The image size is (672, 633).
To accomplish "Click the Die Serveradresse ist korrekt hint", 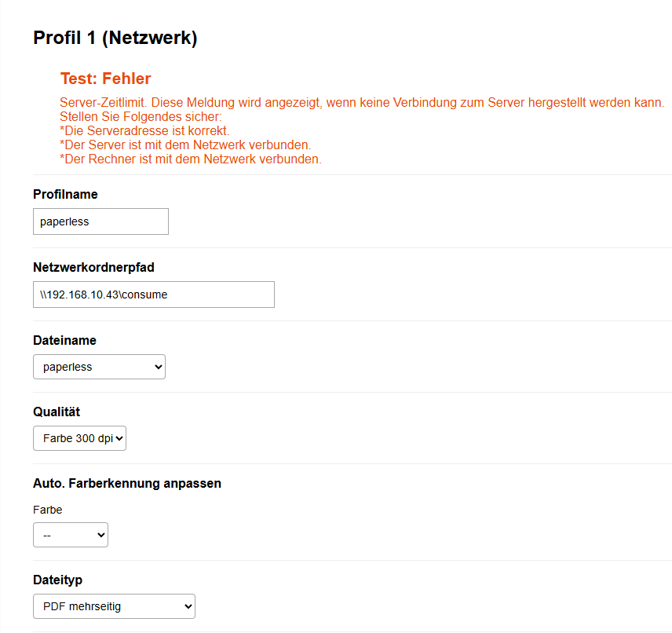I will (144, 131).
